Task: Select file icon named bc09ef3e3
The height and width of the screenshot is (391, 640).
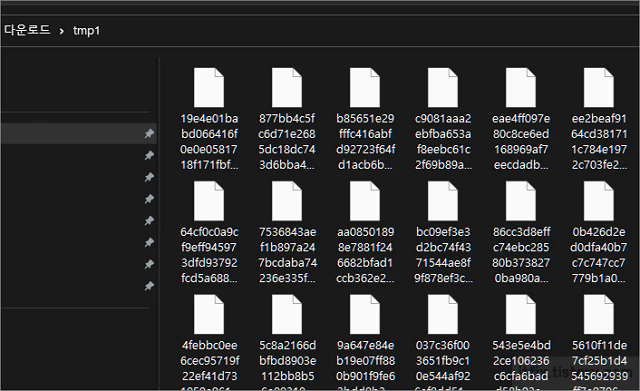Action: pos(443,201)
